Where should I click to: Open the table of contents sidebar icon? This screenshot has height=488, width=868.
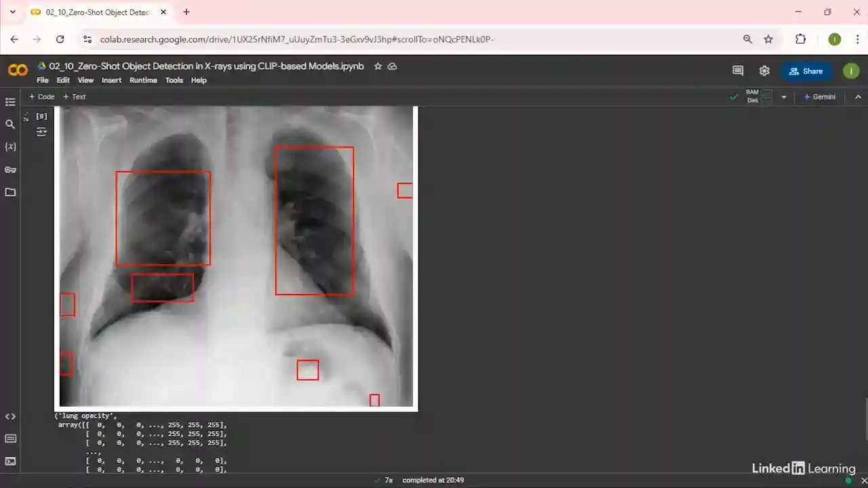pyautogui.click(x=10, y=102)
